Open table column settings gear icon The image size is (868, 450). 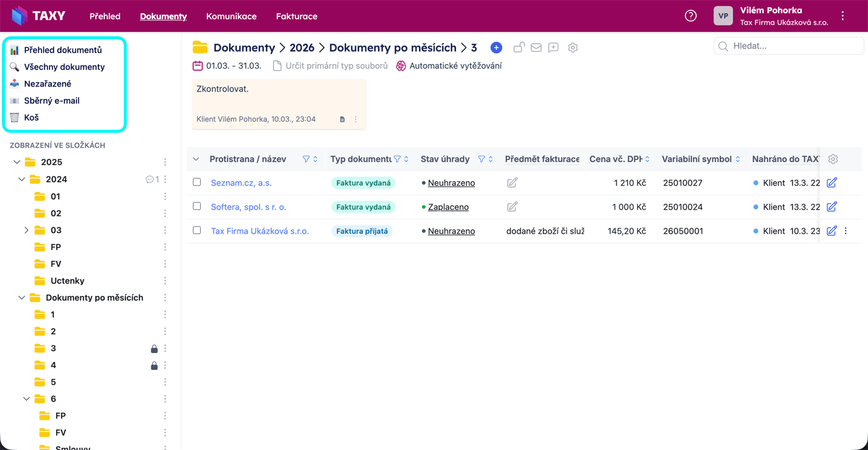click(x=833, y=159)
